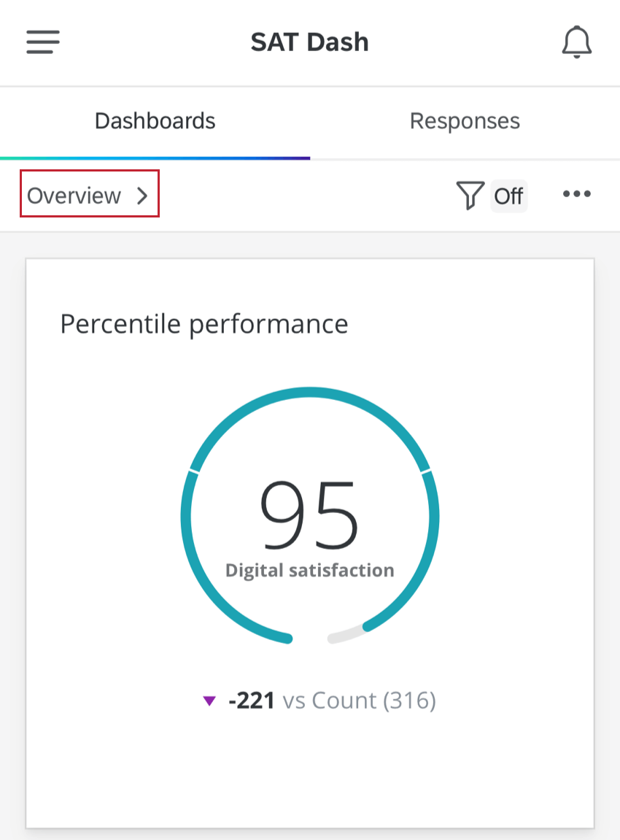Screen dimensions: 620x840
Task: Switch to the Responses tab
Action: 465,120
